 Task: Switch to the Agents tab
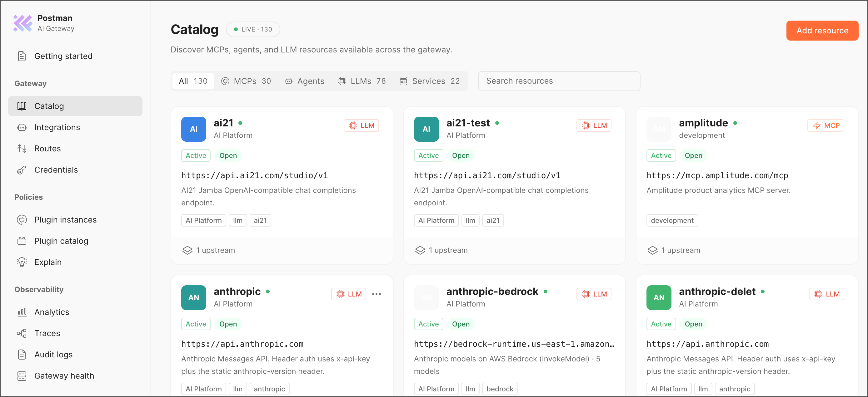click(x=305, y=81)
